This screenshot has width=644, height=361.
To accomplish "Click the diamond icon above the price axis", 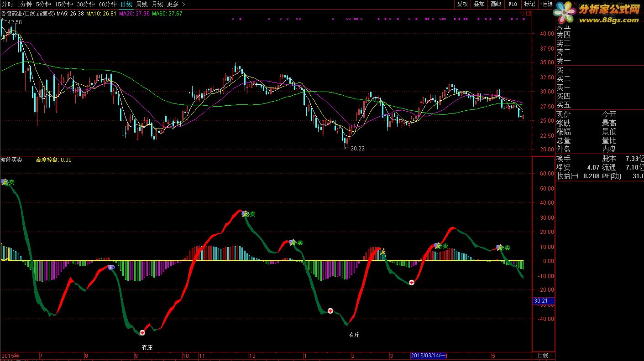I will coord(523,14).
